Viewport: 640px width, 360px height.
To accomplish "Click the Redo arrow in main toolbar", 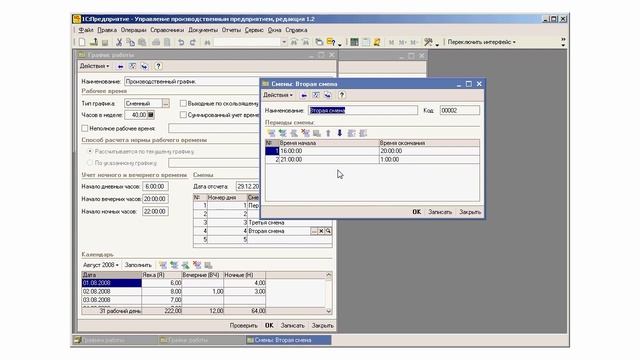I will [193, 42].
